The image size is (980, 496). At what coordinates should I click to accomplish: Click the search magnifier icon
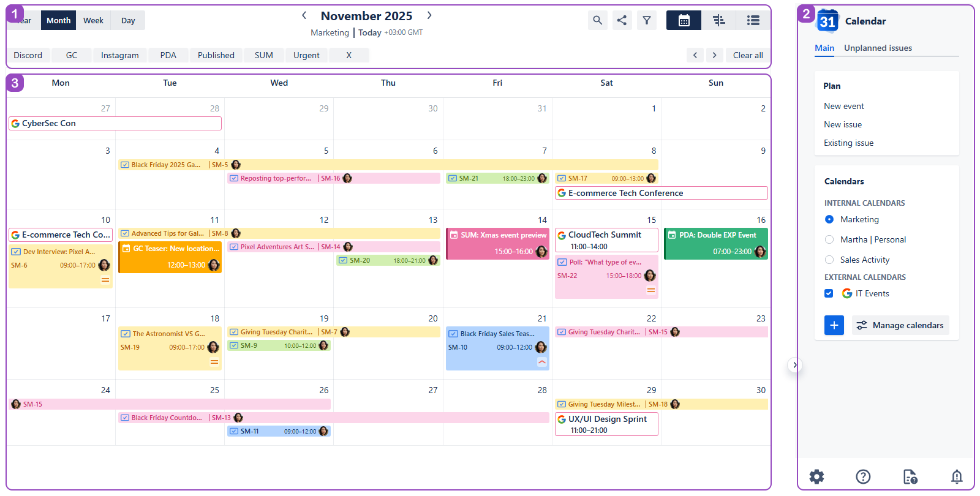(597, 20)
